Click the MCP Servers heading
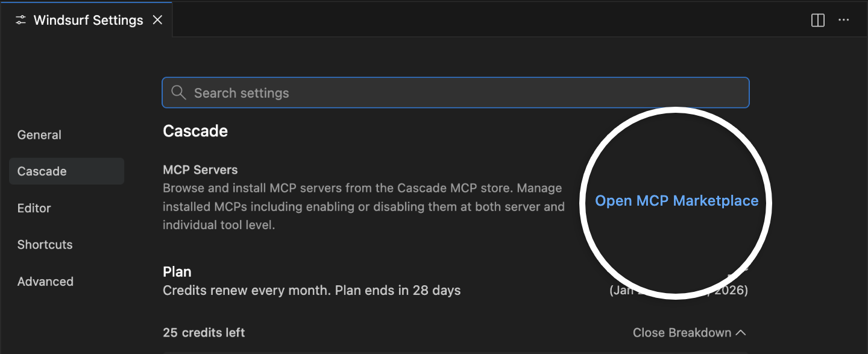Image resolution: width=868 pixels, height=354 pixels. 200,169
